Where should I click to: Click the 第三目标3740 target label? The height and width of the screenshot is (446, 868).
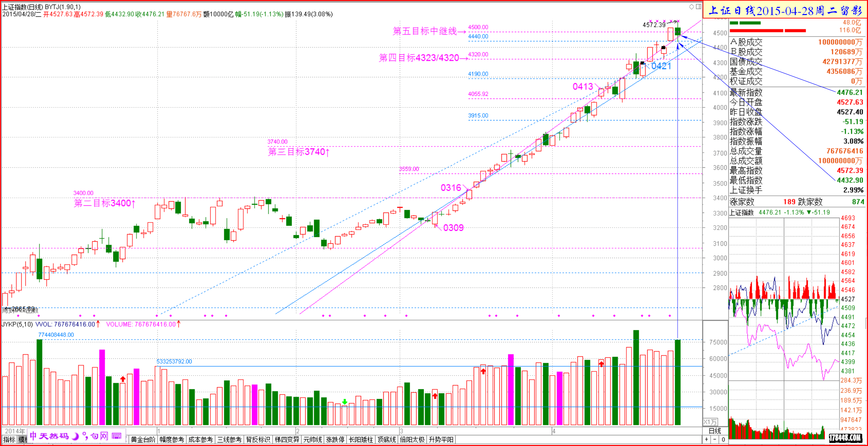298,152
